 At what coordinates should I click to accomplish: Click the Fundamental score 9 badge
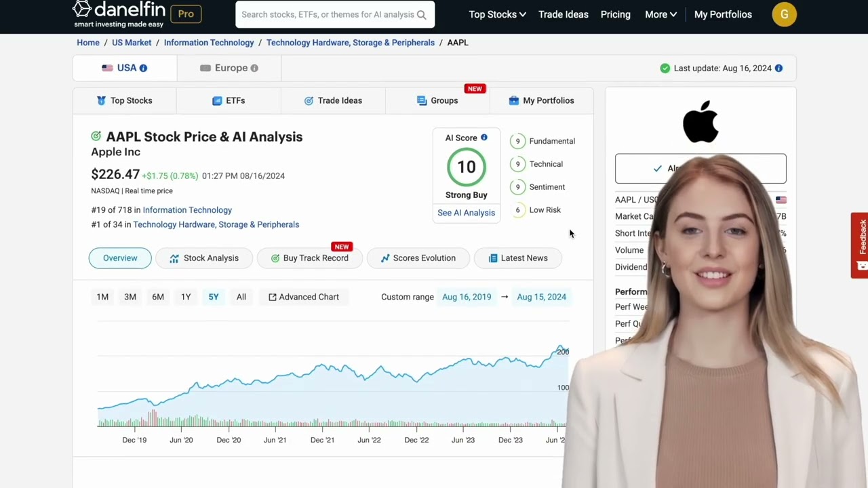point(517,141)
